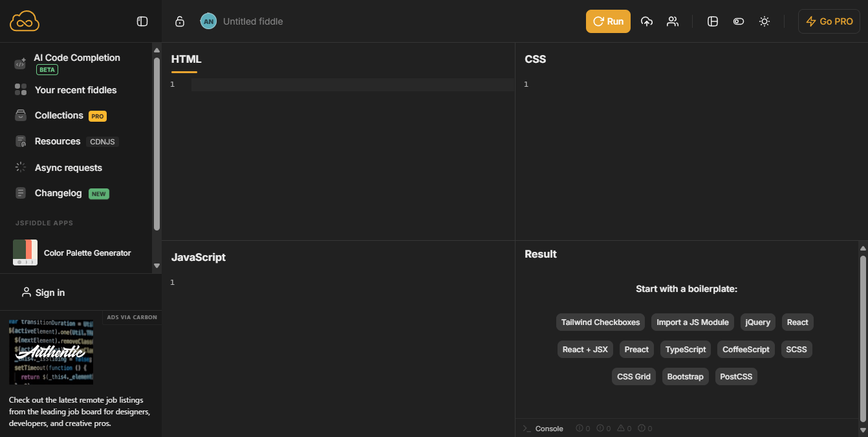Click the Go PRO button
This screenshot has width=868, height=437.
click(829, 21)
